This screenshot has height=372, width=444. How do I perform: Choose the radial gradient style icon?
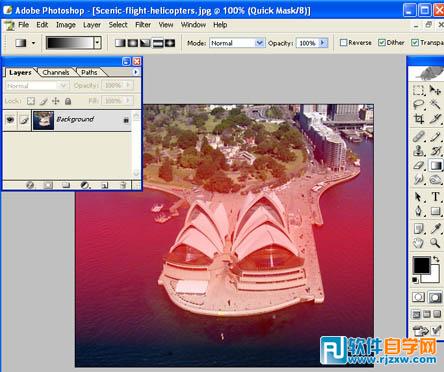click(x=133, y=43)
